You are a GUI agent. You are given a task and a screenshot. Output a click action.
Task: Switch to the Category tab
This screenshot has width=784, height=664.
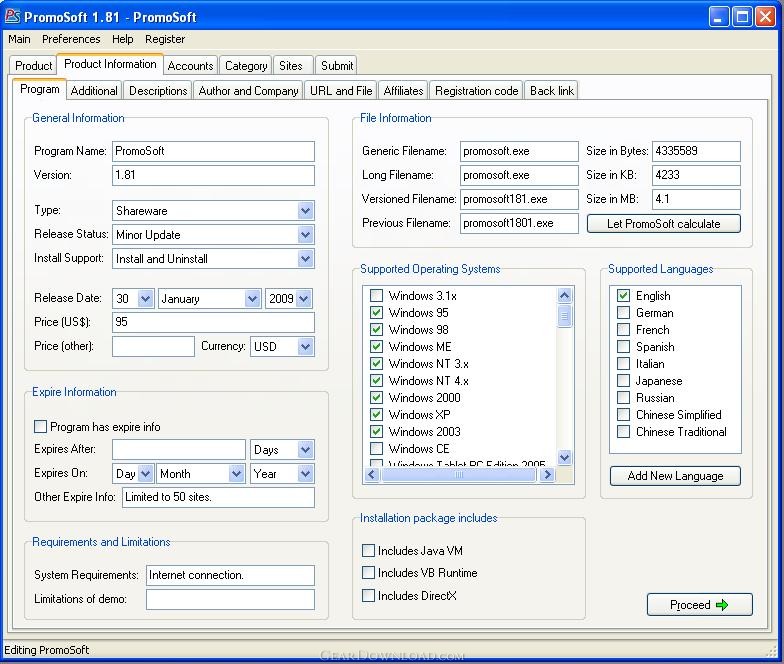[x=246, y=66]
